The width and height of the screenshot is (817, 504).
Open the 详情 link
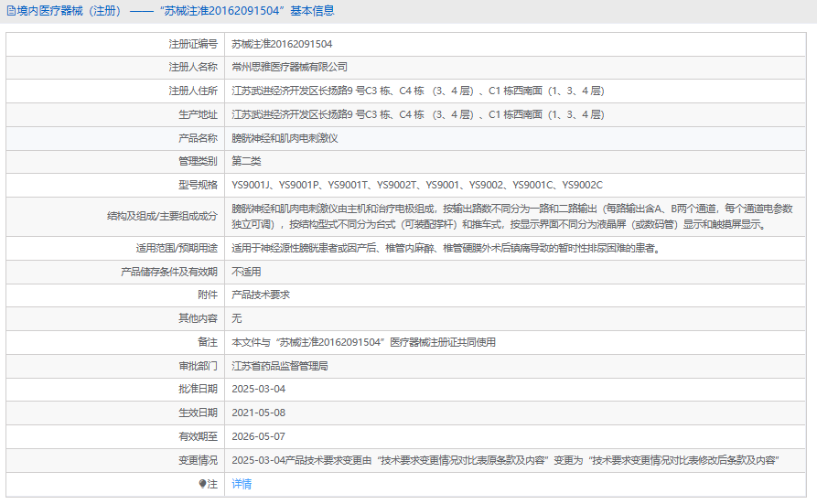coord(242,484)
